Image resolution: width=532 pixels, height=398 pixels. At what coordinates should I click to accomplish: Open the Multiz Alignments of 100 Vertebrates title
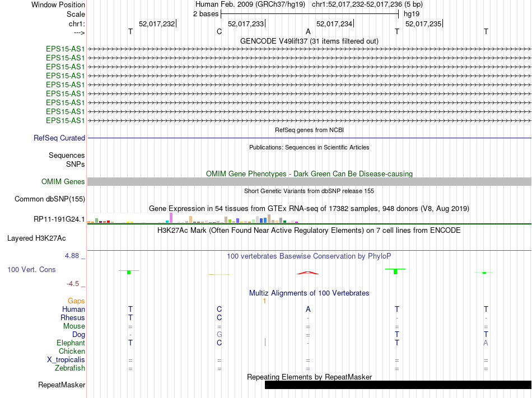click(x=309, y=293)
